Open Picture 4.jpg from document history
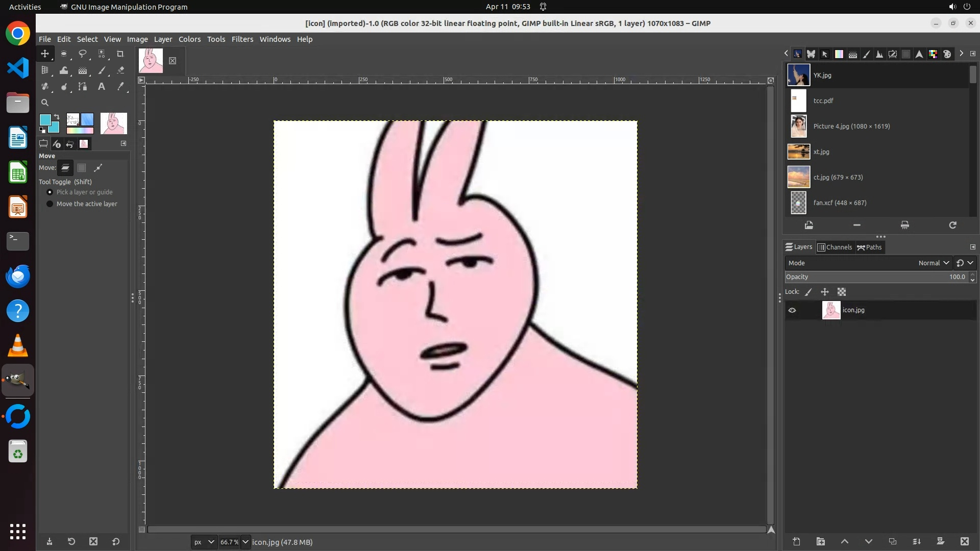This screenshot has width=980, height=551. [x=851, y=127]
